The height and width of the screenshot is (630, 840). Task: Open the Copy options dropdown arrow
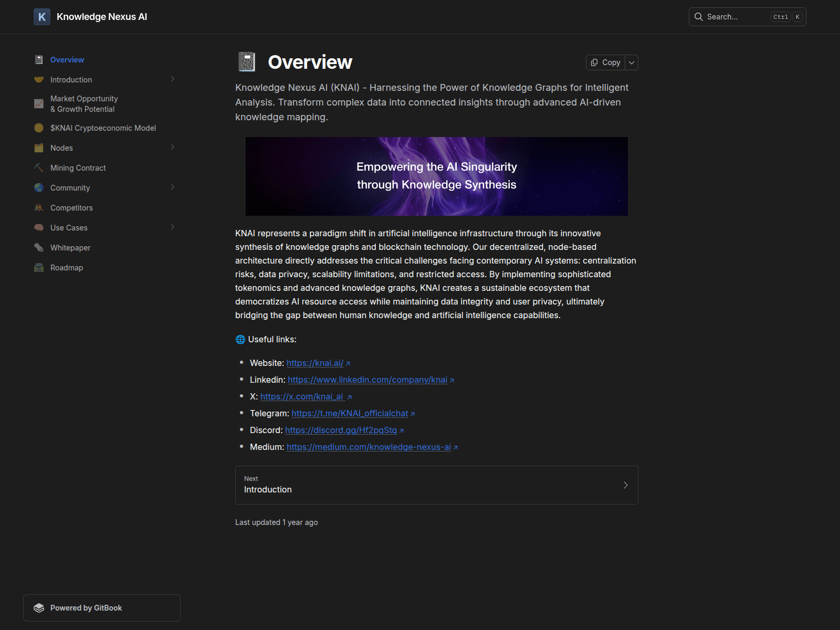pyautogui.click(x=632, y=62)
